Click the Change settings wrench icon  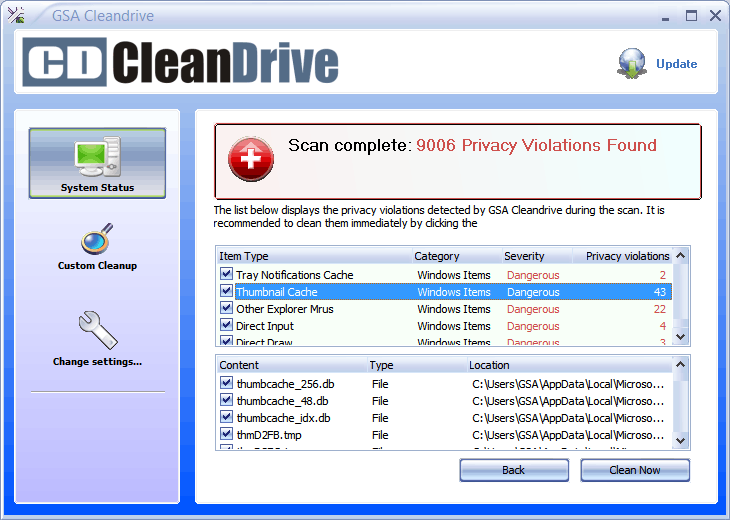click(98, 330)
